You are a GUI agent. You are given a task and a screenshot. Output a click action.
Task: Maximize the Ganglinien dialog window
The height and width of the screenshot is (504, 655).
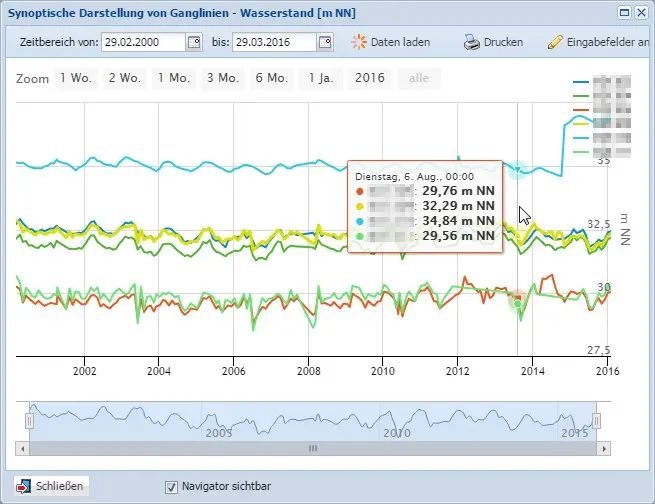tap(624, 13)
